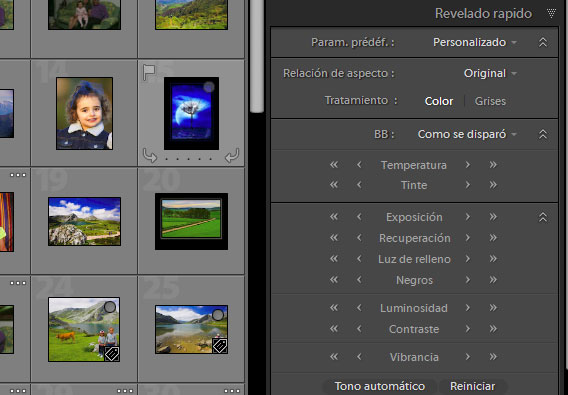The width and height of the screenshot is (568, 395).
Task: Increase Vibrancia by a small step with single arrow
Action: [x=468, y=357]
